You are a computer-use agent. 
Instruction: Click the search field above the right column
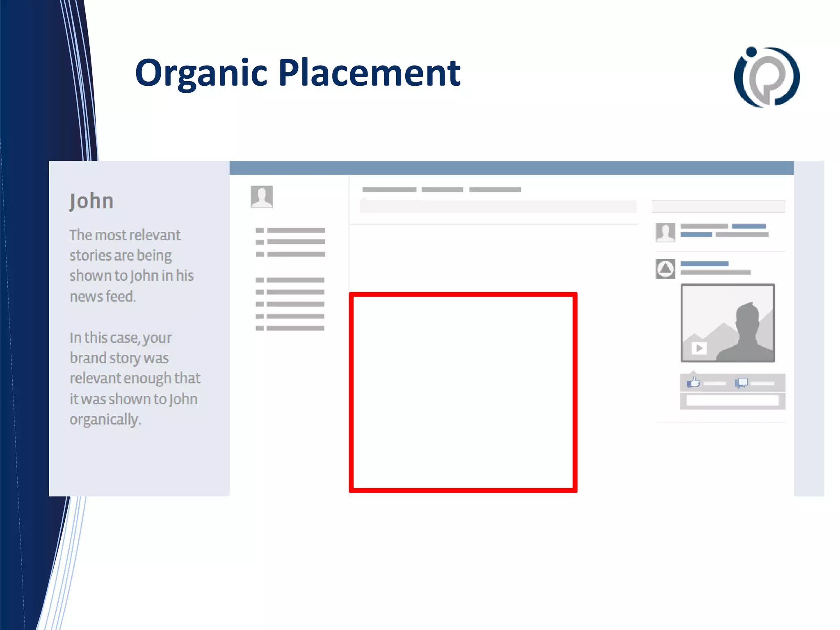719,206
